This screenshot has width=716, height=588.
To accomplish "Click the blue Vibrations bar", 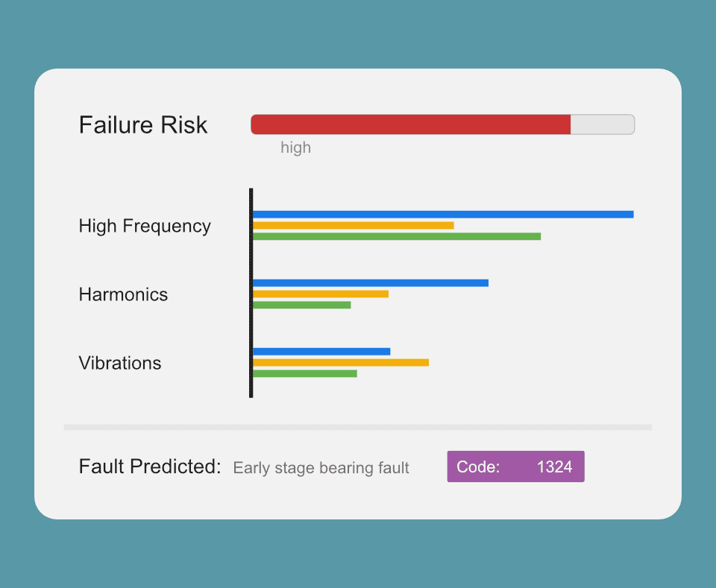I will 321,351.
